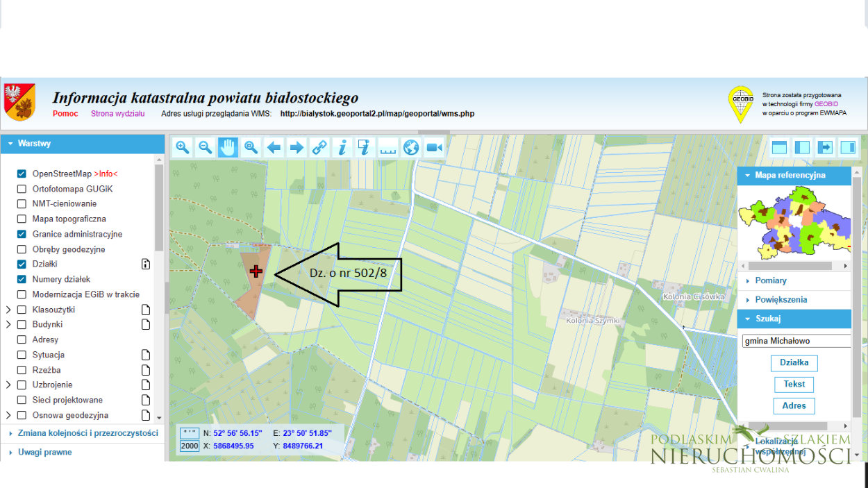Click the globe icon in map toolbar
Image resolution: width=868 pixels, height=488 pixels.
click(411, 147)
